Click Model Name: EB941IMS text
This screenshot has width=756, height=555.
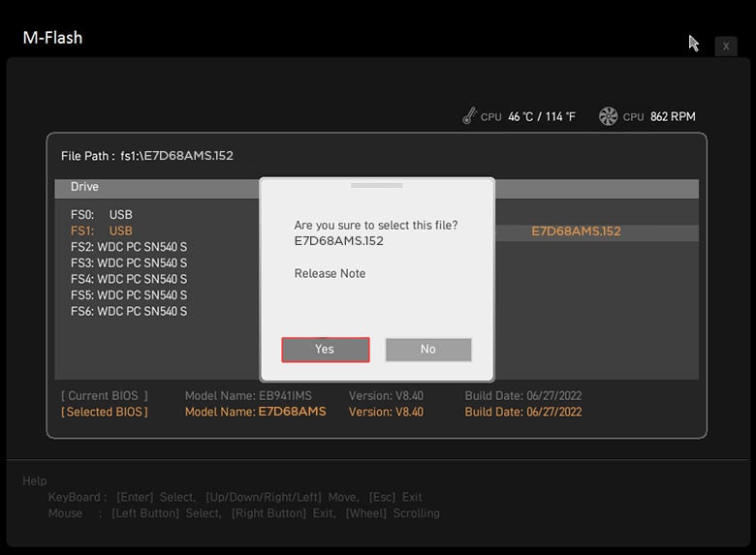coord(248,395)
